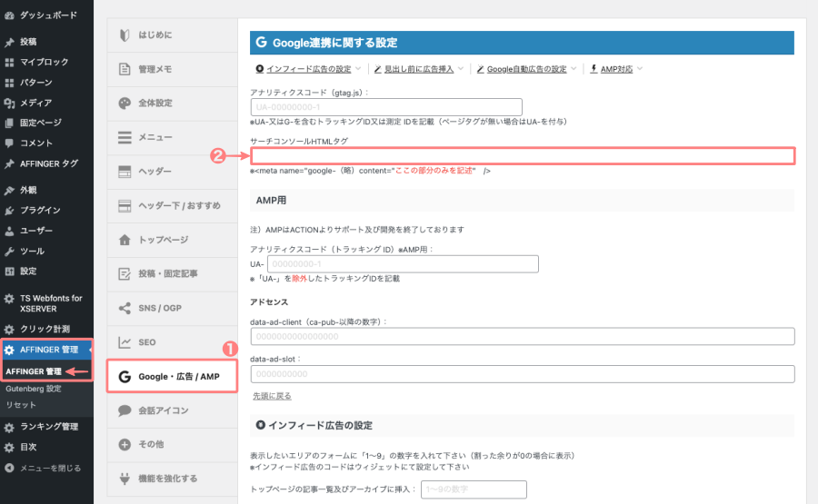Click the 全体設定 palette icon
The image size is (818, 504).
click(x=125, y=104)
